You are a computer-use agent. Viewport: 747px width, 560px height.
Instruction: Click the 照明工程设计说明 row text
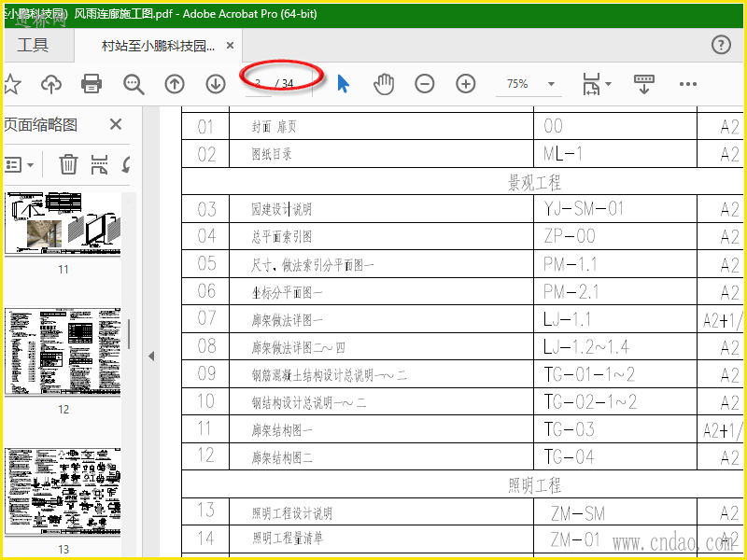point(291,513)
